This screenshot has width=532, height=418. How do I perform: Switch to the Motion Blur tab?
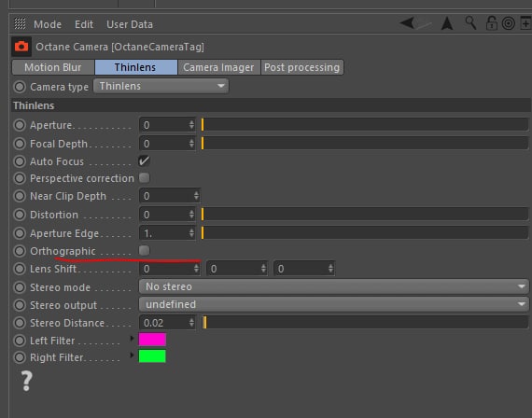pos(53,67)
